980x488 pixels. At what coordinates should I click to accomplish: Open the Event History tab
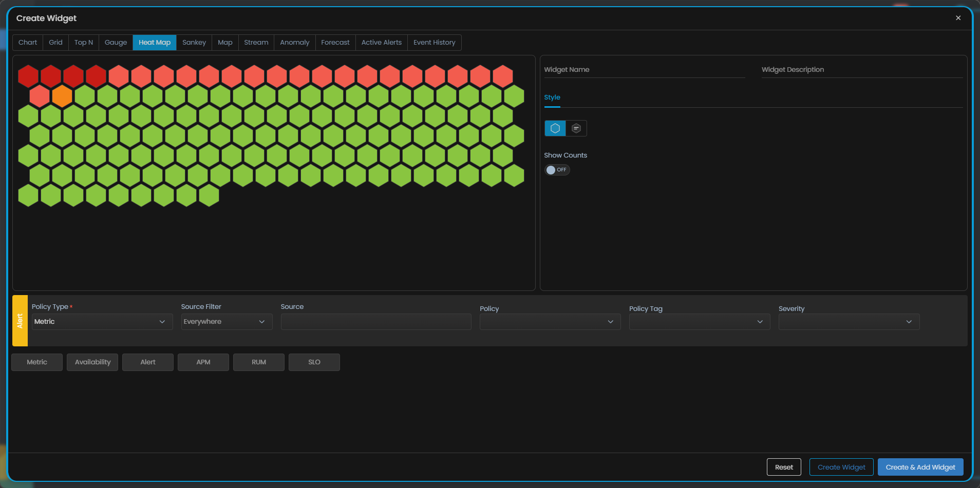[435, 43]
